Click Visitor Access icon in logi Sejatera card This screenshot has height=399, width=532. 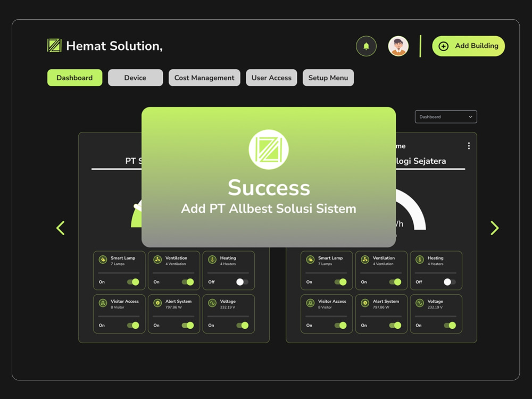point(310,303)
